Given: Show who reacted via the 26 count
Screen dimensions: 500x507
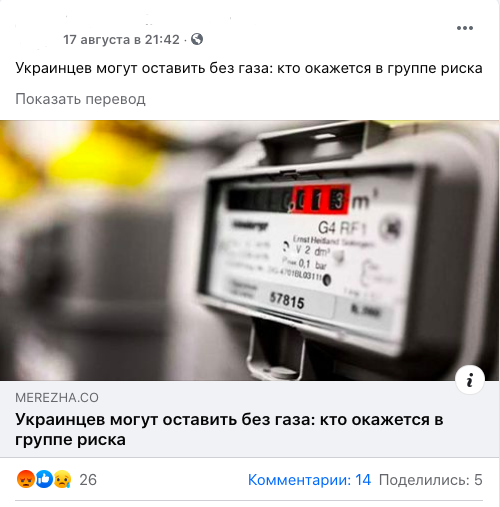Looking at the screenshot, I should pyautogui.click(x=88, y=480).
